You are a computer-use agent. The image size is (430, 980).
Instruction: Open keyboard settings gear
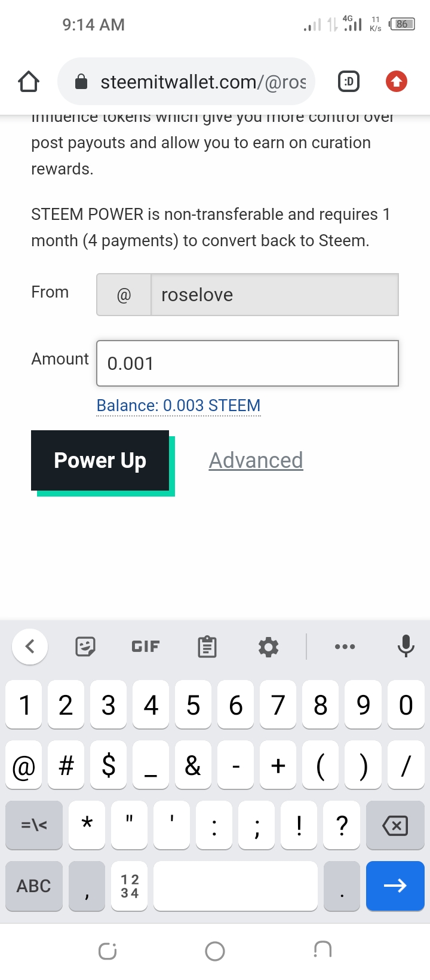(268, 647)
